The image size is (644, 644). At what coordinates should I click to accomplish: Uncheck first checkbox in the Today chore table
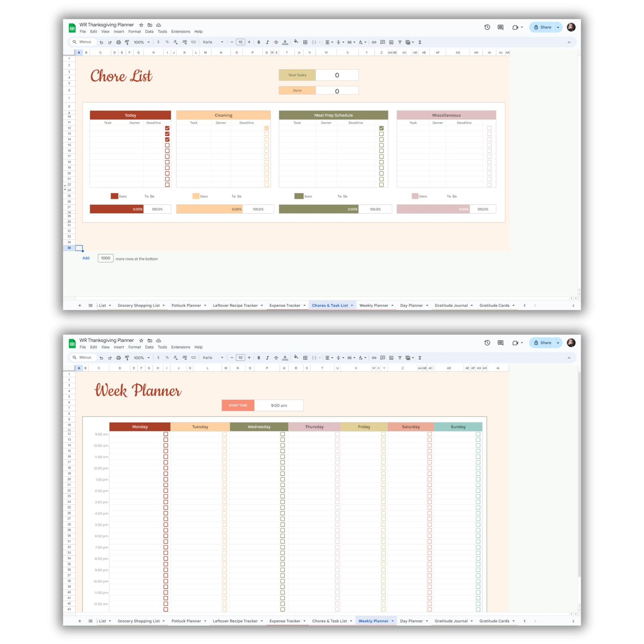[x=167, y=128]
